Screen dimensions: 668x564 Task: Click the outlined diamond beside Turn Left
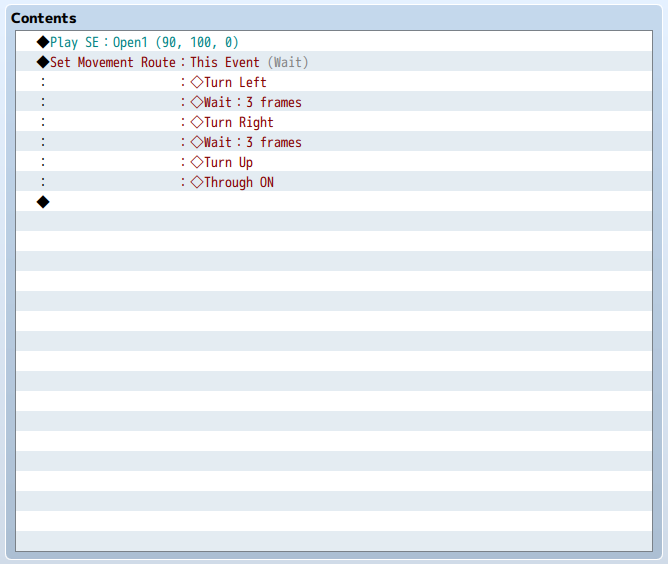pyautogui.click(x=197, y=82)
